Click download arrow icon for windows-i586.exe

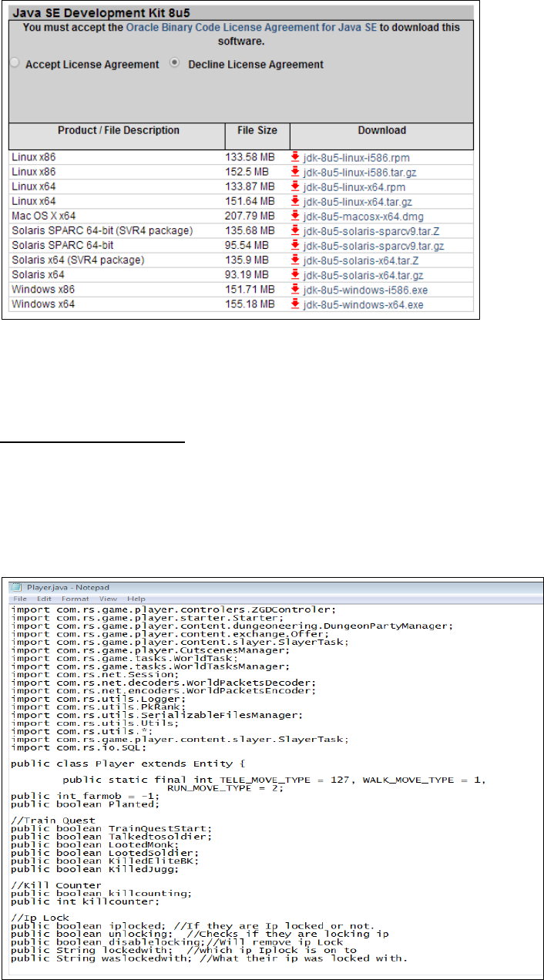tap(295, 290)
